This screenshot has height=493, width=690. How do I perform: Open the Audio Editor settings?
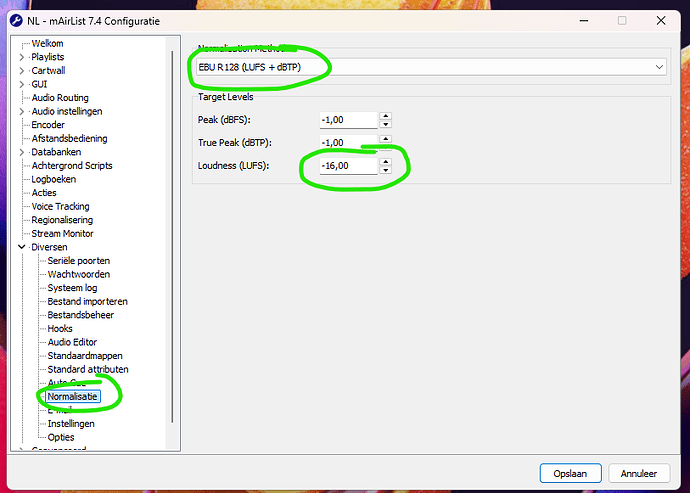(72, 342)
